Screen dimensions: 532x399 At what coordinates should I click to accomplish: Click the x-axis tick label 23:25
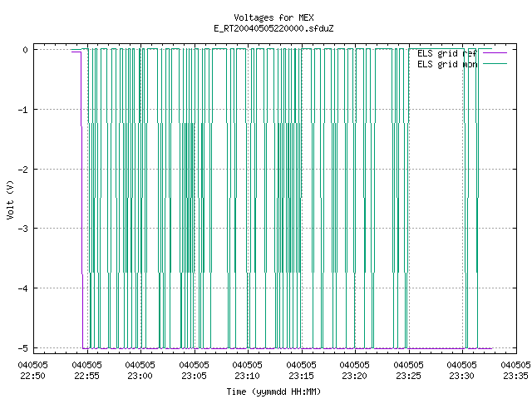(408, 376)
